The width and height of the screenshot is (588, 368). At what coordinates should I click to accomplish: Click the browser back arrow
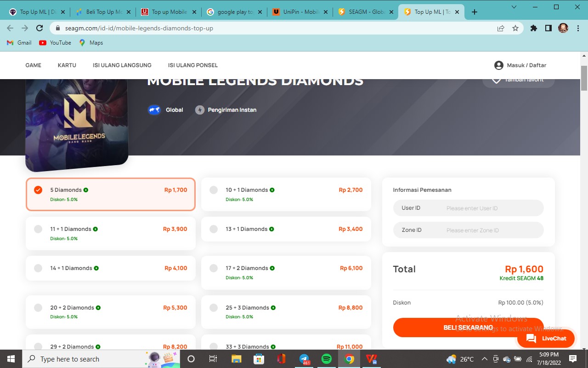tap(10, 28)
